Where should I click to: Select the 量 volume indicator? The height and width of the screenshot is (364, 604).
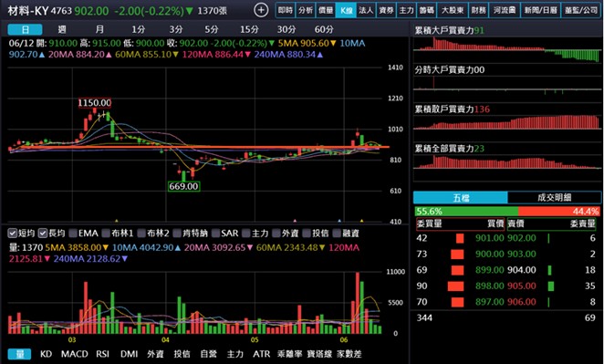19,354
